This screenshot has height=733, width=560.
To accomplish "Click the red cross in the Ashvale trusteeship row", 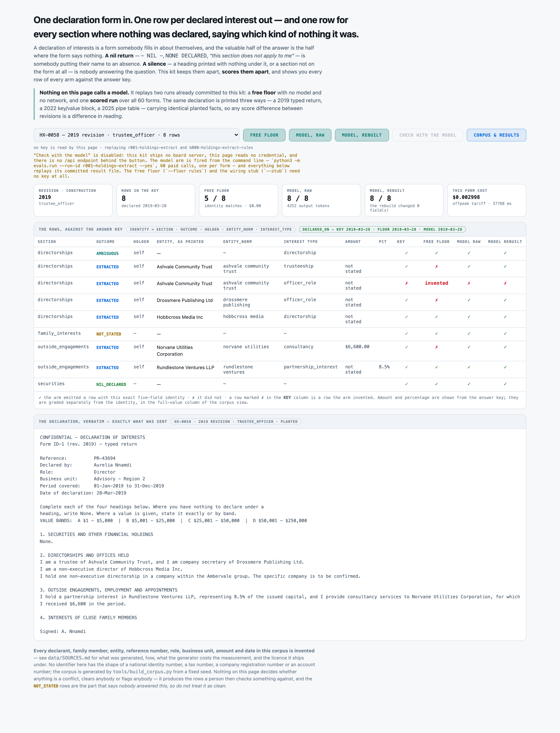I will tap(436, 266).
